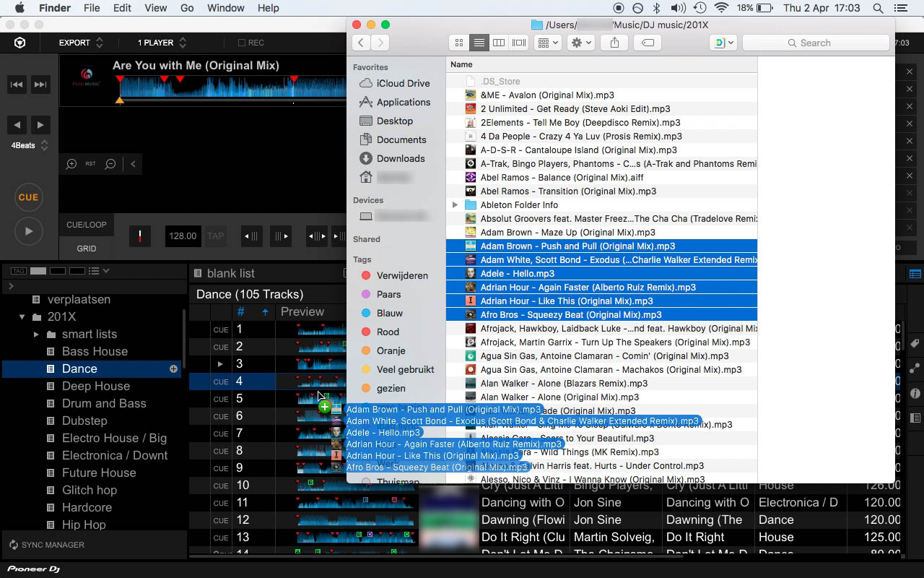Collapse the waveform zoom panel arrow
The image size is (924, 578).
pyautogui.click(x=134, y=164)
